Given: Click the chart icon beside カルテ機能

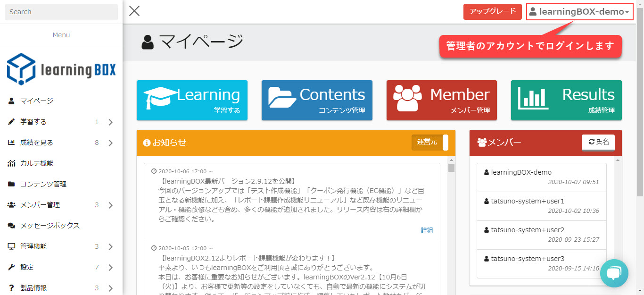Looking at the screenshot, I should click(11, 163).
